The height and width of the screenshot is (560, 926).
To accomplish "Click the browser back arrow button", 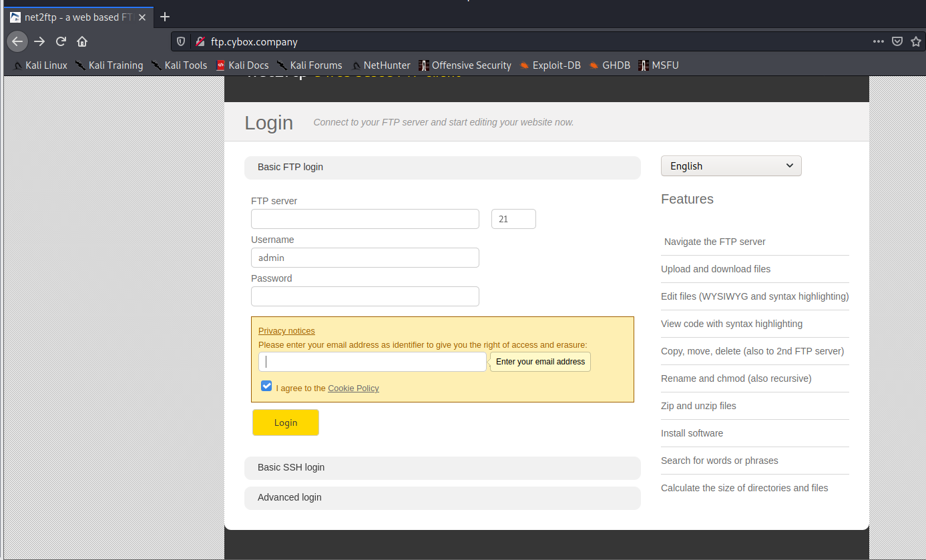I will click(18, 41).
